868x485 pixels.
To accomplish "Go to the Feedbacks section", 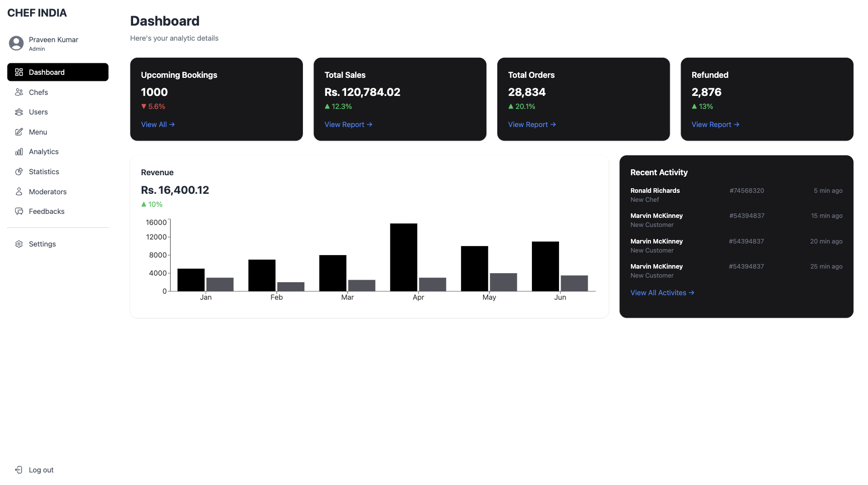I will [x=47, y=211].
